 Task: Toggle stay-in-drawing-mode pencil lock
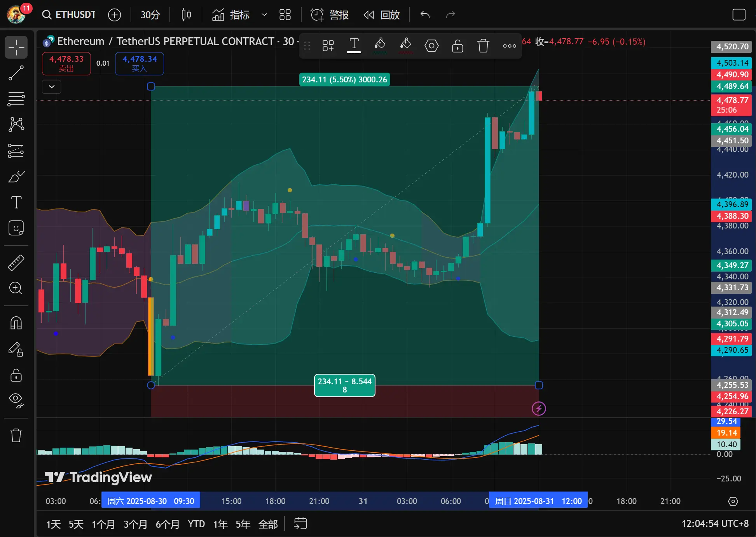pos(16,349)
